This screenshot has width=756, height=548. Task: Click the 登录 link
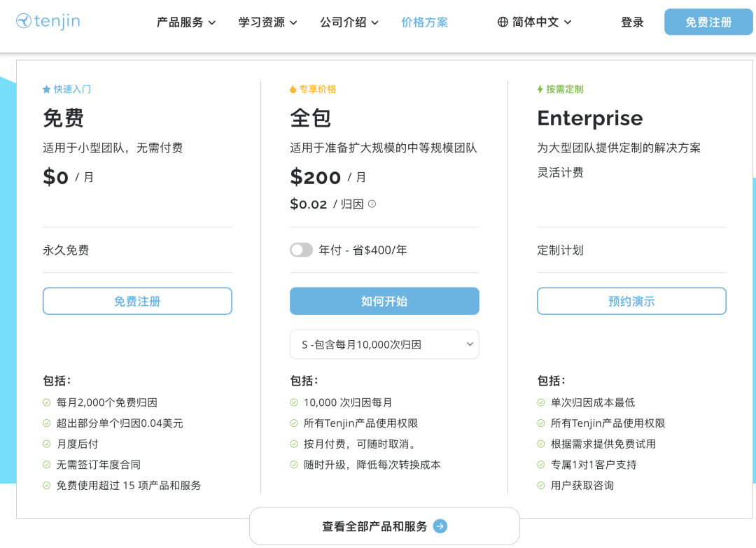(x=632, y=22)
